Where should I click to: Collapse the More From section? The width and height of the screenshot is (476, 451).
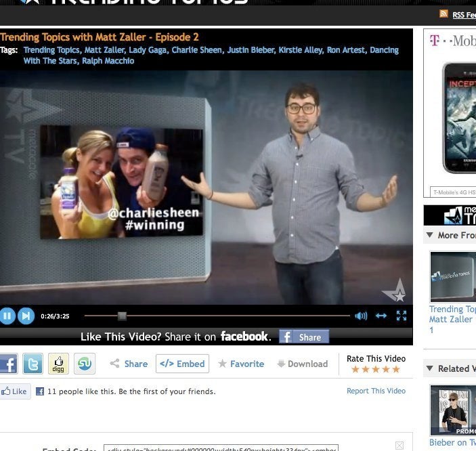pos(429,235)
